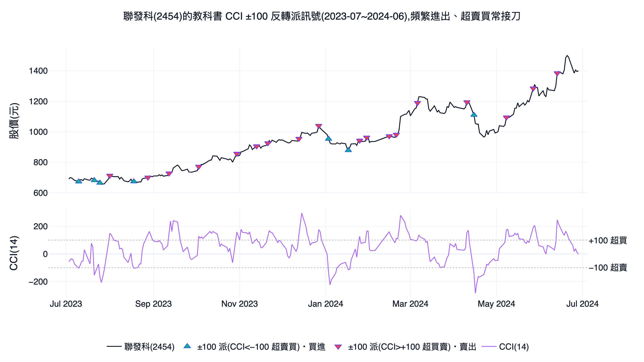The image size is (644, 362).
Task: Click the CCI(14) y-axis title
Action: [14, 253]
